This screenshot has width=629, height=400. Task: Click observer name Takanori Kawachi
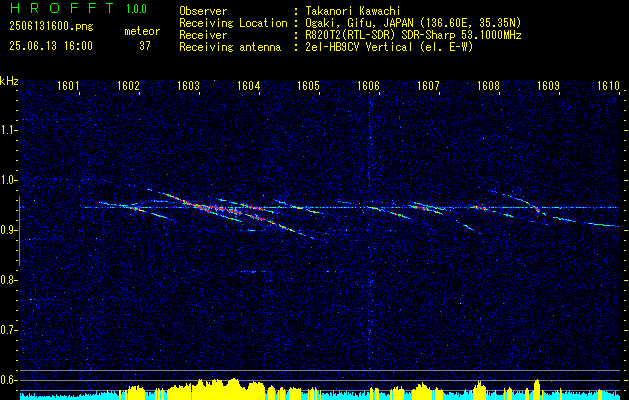point(353,11)
